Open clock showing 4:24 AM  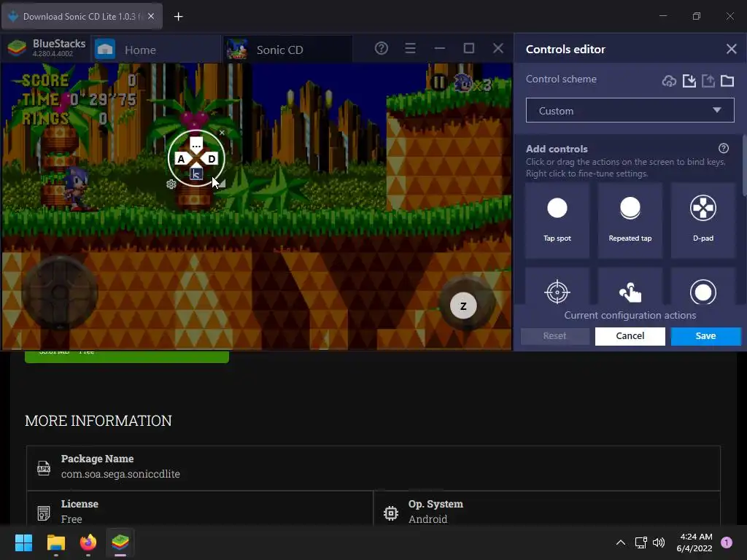(694, 542)
